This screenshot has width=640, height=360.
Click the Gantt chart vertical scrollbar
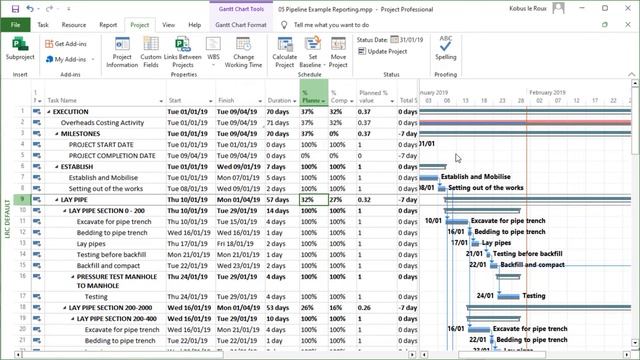[x=635, y=212]
